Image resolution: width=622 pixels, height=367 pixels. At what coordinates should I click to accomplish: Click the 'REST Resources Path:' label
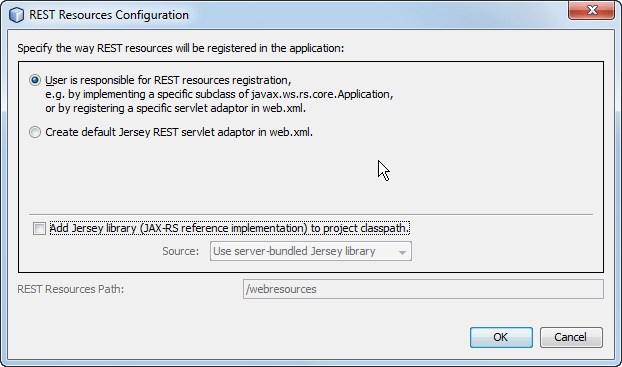tap(71, 289)
